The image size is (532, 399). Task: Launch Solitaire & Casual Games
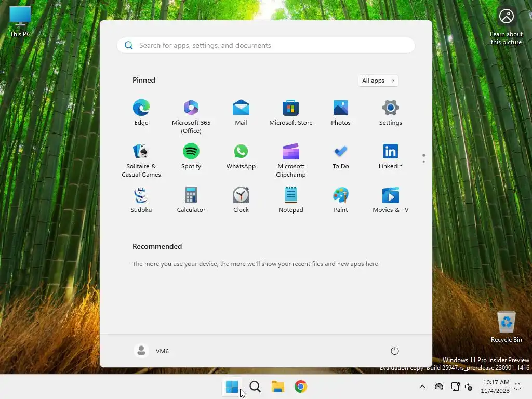click(x=141, y=160)
